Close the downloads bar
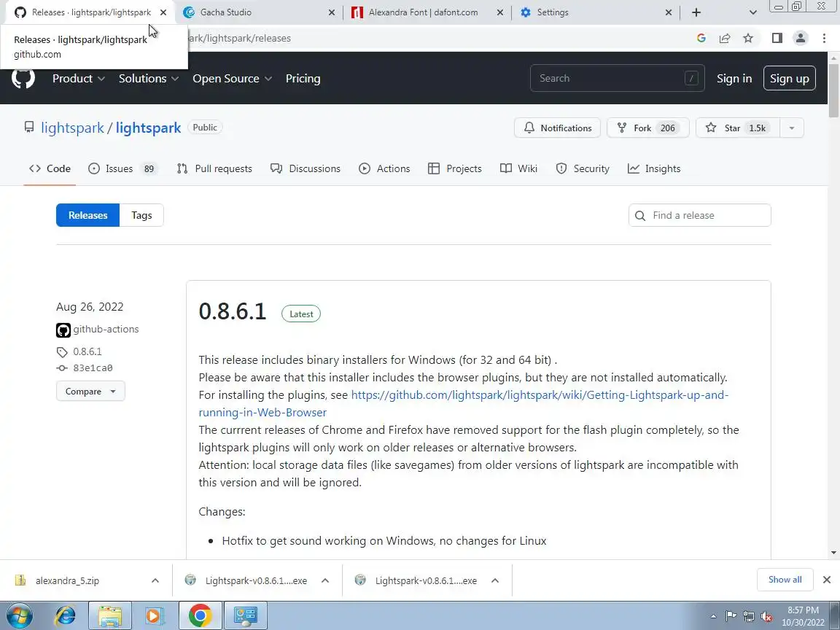 [x=827, y=580]
